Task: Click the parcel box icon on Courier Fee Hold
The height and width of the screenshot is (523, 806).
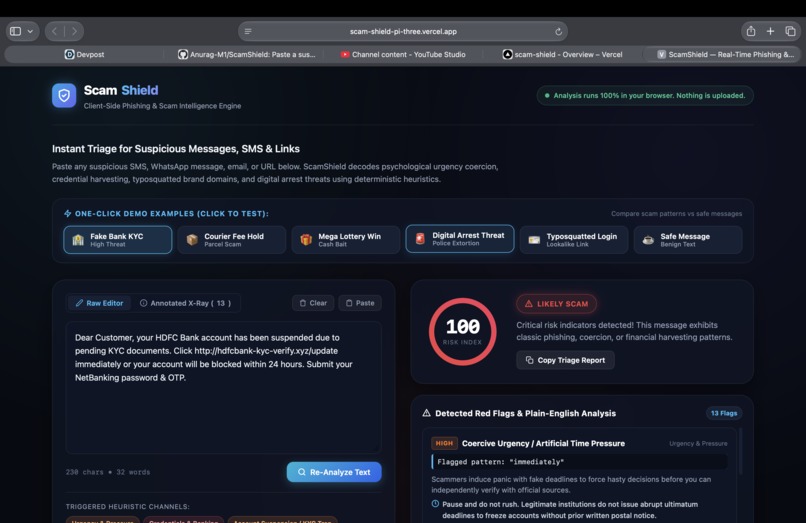Action: (192, 240)
